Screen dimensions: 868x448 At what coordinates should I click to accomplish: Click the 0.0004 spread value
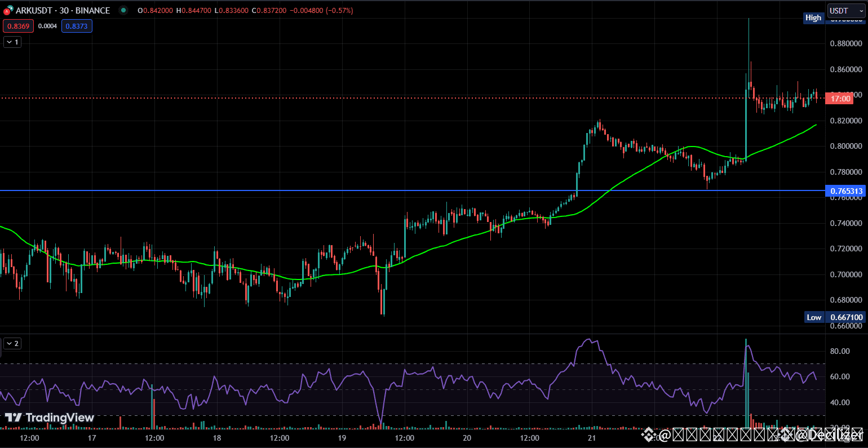(x=47, y=25)
